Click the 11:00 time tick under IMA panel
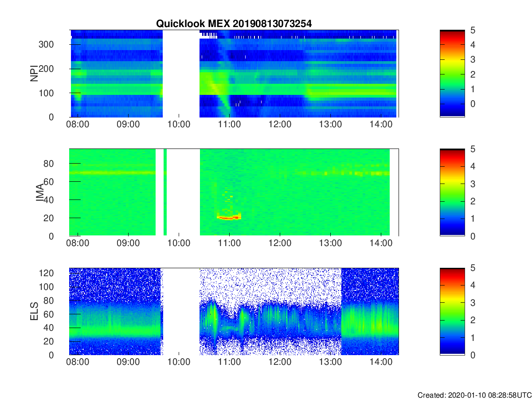Image resolution: width=532 pixels, height=399 pixels. pyautogui.click(x=229, y=244)
